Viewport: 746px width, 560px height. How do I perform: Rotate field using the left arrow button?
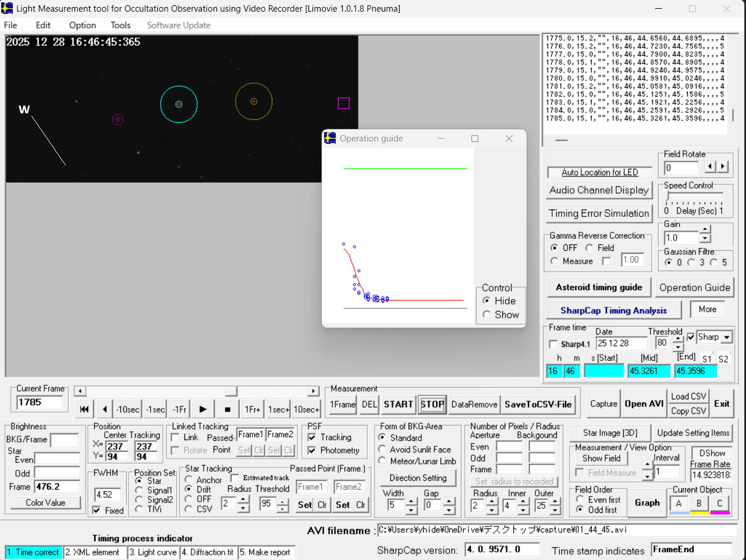pos(710,167)
